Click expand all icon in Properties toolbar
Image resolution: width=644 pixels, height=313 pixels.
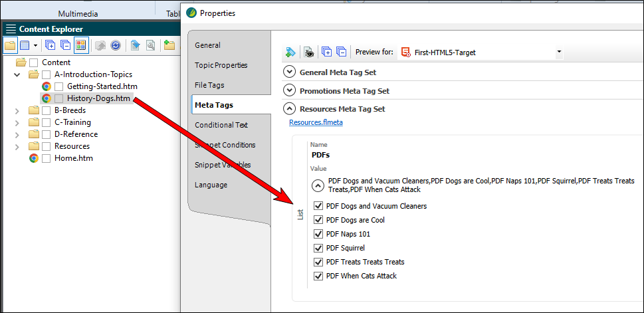(326, 52)
